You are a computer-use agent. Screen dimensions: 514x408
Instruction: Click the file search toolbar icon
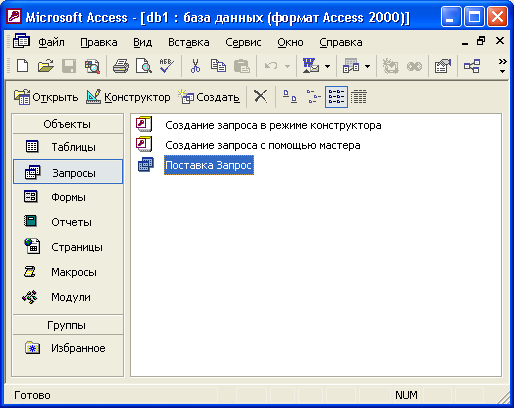(92, 66)
